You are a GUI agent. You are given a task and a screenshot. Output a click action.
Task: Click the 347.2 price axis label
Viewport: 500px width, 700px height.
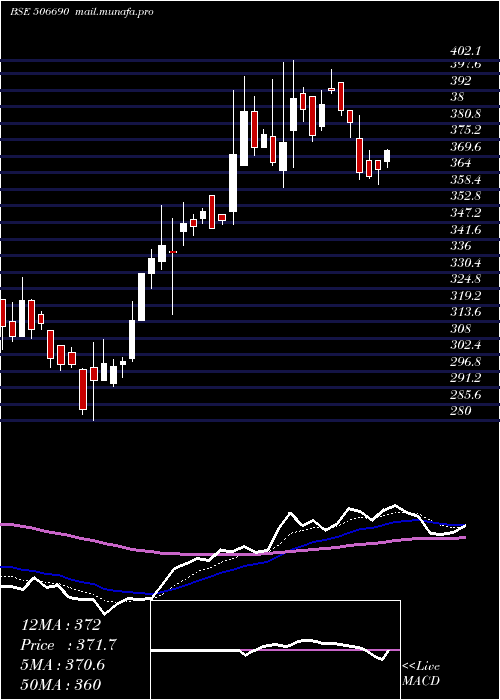[466, 213]
